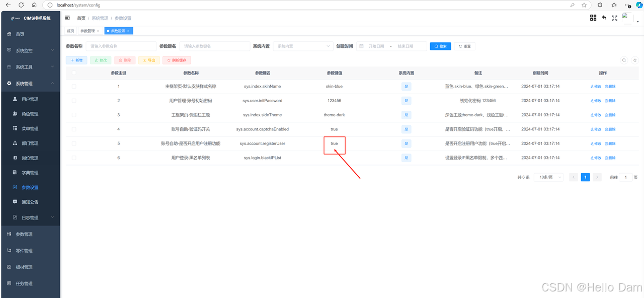The width and height of the screenshot is (644, 298).
Task: Open 零件管理 in the sidebar
Action: click(30, 251)
